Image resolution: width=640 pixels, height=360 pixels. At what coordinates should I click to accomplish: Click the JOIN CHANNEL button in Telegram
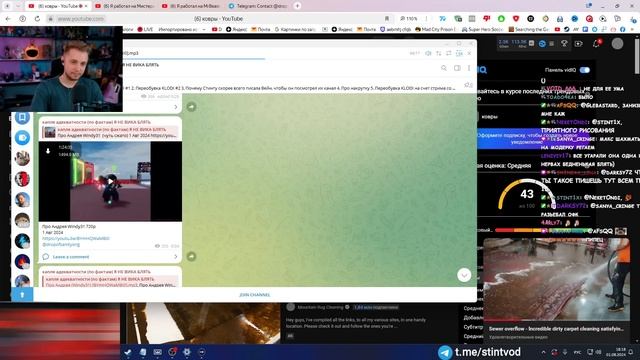[x=255, y=295]
